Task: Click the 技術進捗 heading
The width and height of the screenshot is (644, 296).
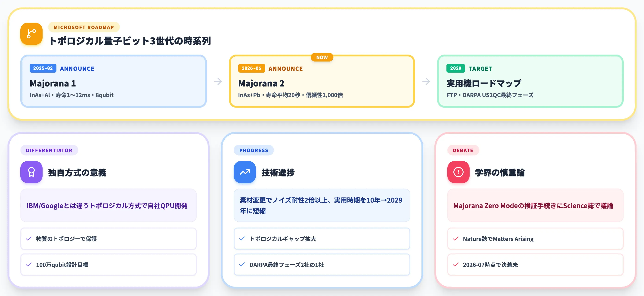Action: pyautogui.click(x=278, y=173)
